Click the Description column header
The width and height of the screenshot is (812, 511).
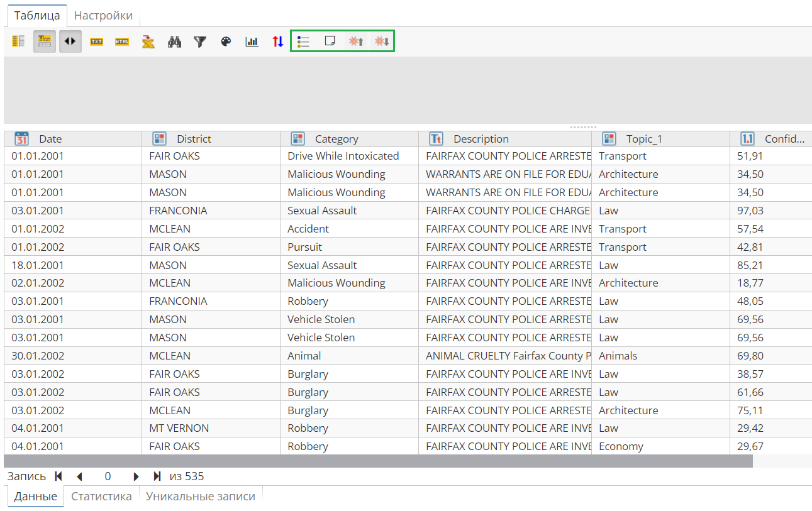coord(505,139)
